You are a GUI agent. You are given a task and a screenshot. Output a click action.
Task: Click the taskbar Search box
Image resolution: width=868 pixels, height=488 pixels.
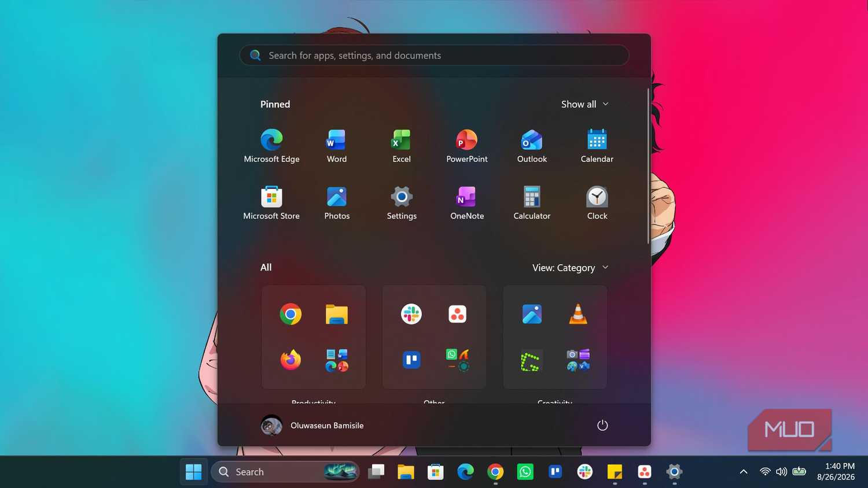click(285, 472)
